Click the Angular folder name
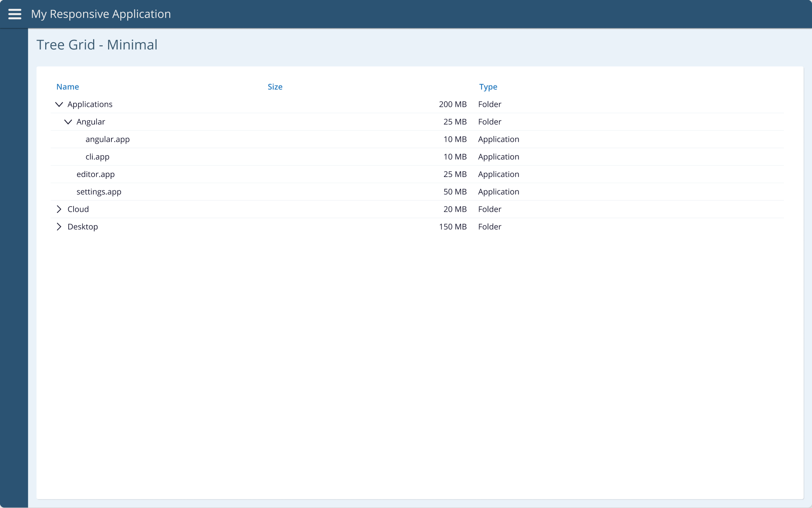The image size is (812, 508). [x=91, y=122]
